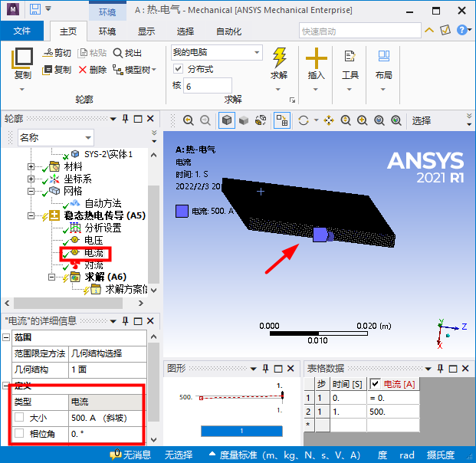
Task: Toggle the 分布式 (Distributed) checkbox
Action: (178, 69)
